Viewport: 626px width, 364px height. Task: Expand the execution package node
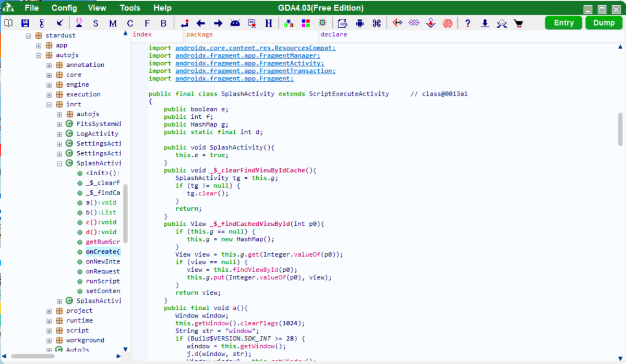(x=49, y=94)
